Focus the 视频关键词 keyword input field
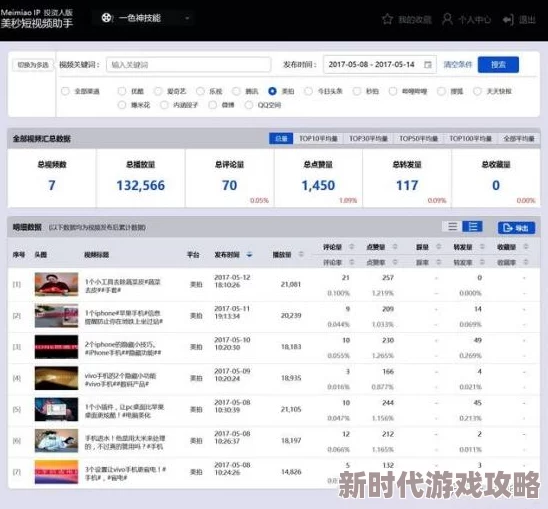This screenshot has width=548, height=509. (x=188, y=65)
